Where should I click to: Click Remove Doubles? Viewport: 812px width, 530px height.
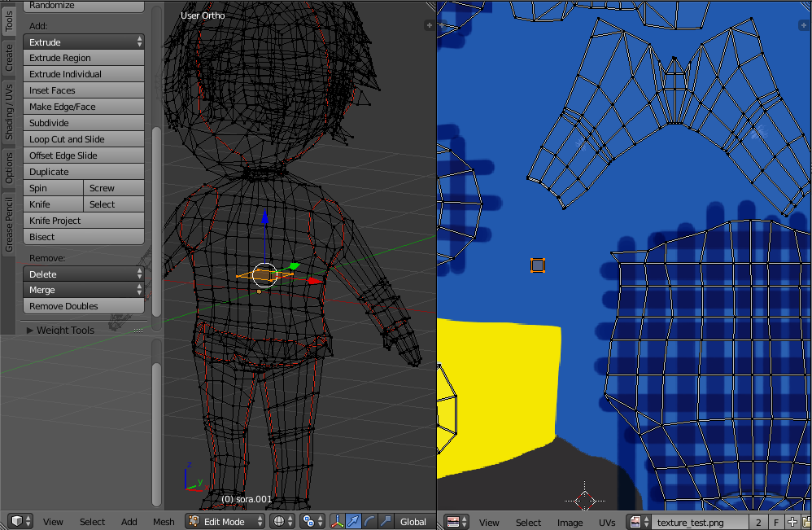(84, 306)
